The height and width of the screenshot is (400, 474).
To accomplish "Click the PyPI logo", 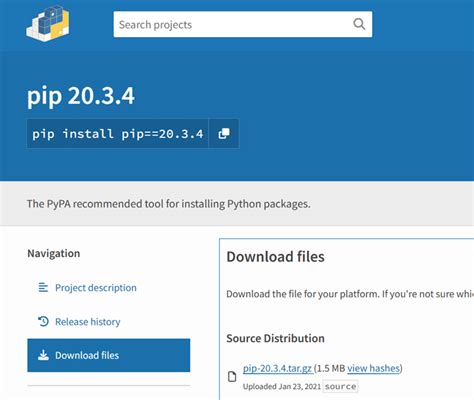I will (x=48, y=23).
